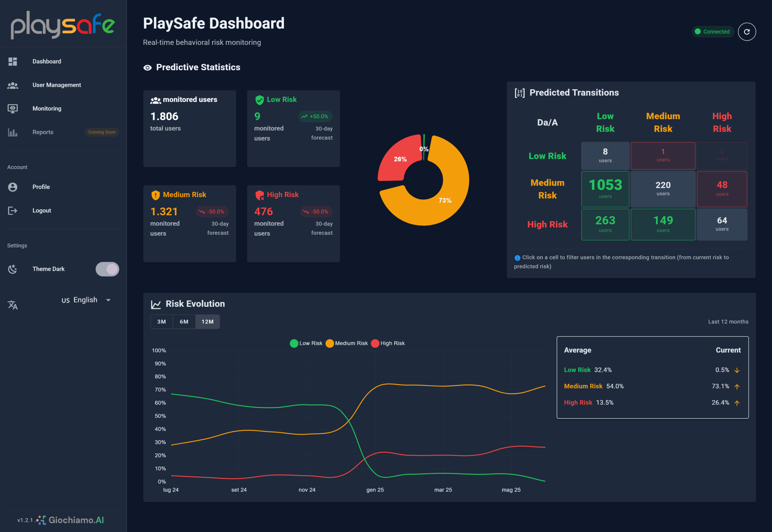Click the language dropdown arrow
772x532 pixels.
(x=108, y=300)
